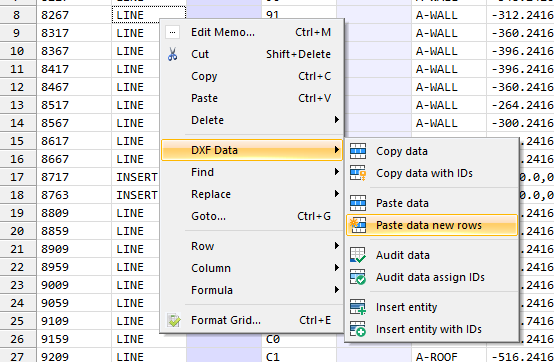Viewport: 554px width, 362px height.
Task: Click the Paste data new rows icon
Action: tap(358, 225)
